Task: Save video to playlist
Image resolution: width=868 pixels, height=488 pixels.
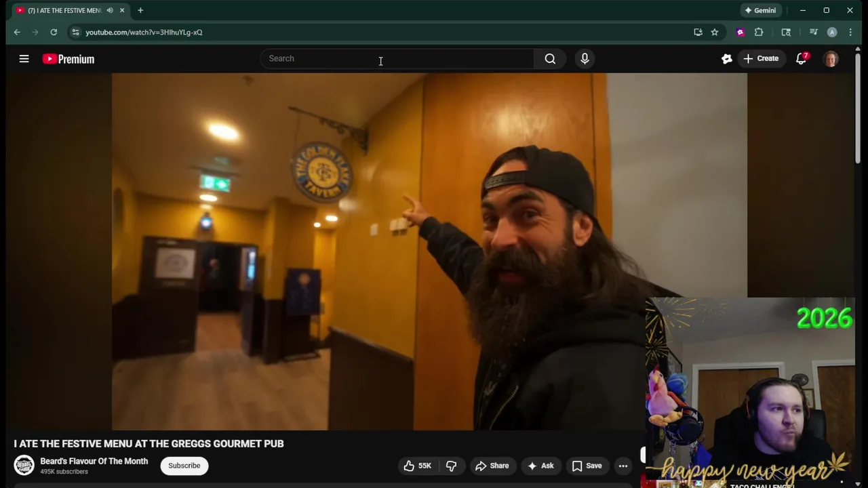Action: click(587, 466)
